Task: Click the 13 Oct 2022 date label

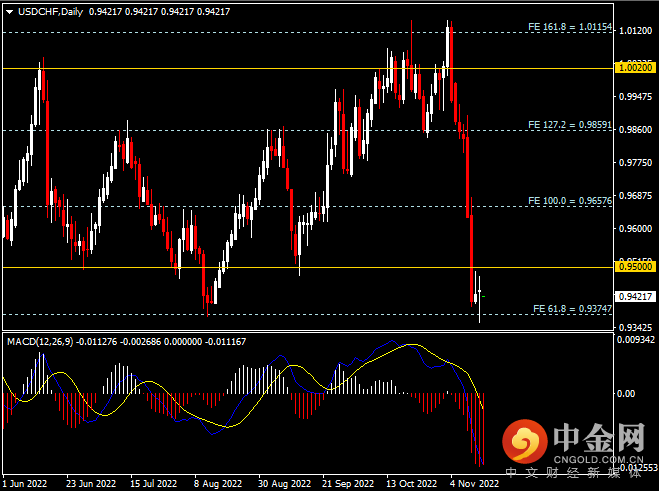Action: point(412,483)
